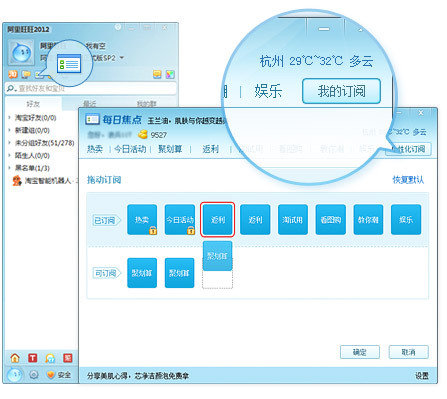The image size is (447, 399).
Task: Click the 恢复默认 link
Action: [408, 180]
